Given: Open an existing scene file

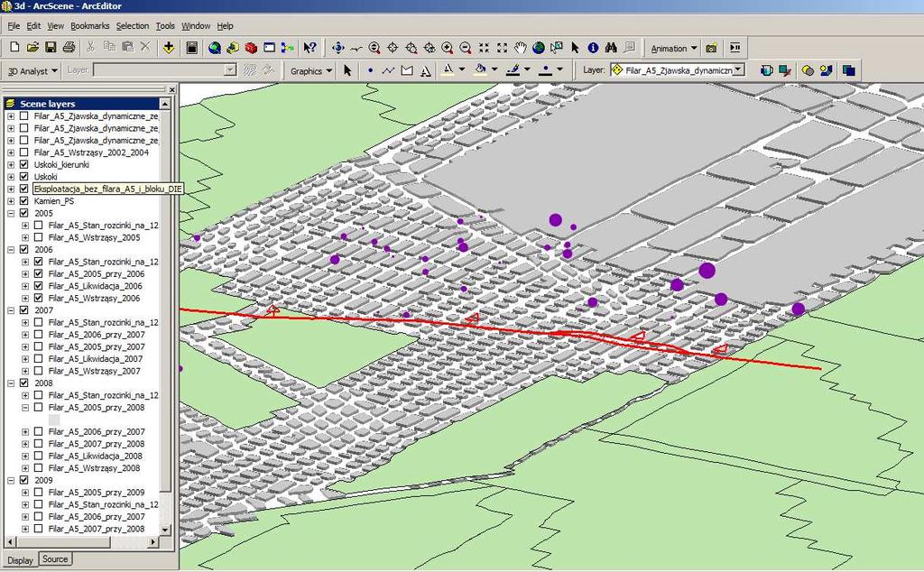Looking at the screenshot, I should coord(33,48).
